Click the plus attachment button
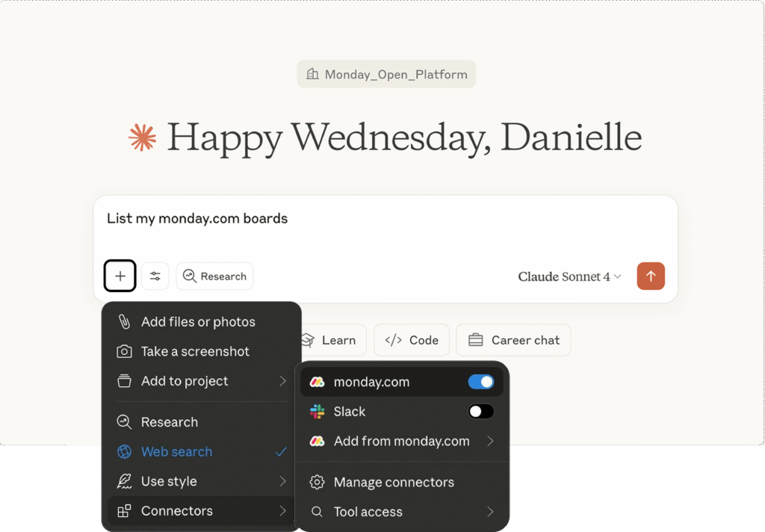The height and width of the screenshot is (532, 765). [120, 276]
